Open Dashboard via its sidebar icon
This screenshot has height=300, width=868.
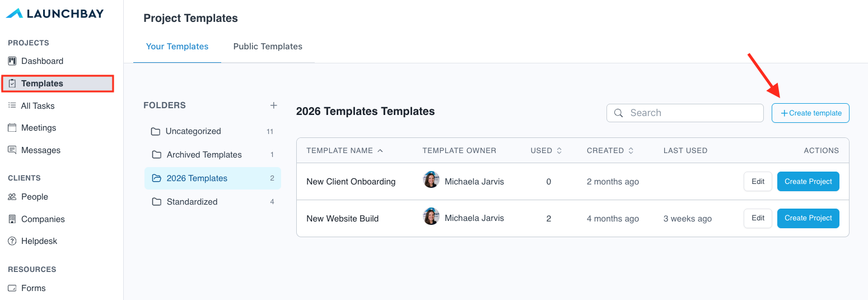12,61
